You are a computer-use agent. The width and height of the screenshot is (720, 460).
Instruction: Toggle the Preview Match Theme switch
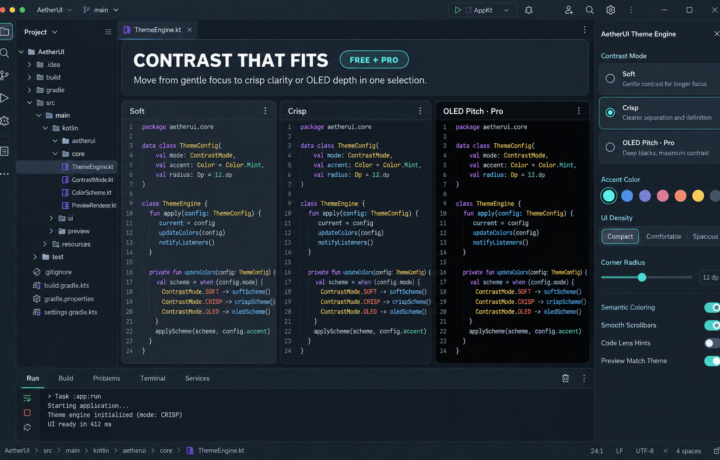click(x=712, y=361)
